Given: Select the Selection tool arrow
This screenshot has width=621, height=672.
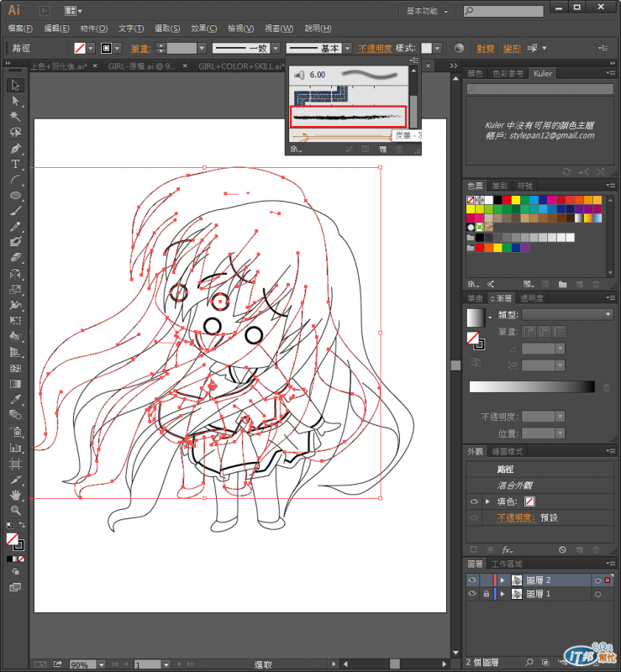Looking at the screenshot, I should click(15, 86).
